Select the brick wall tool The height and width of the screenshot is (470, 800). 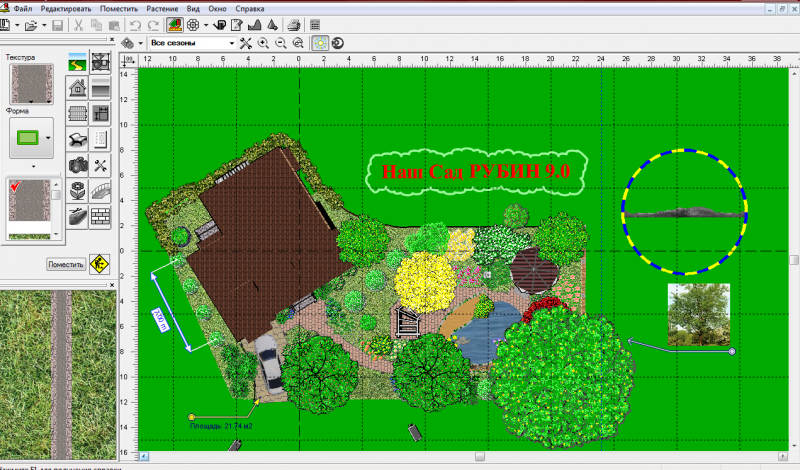pyautogui.click(x=101, y=216)
